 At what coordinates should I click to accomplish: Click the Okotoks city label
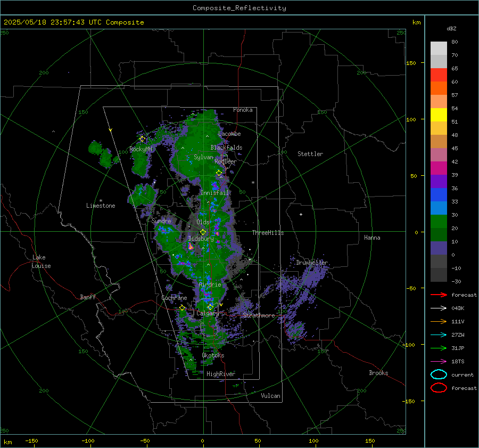213,355
